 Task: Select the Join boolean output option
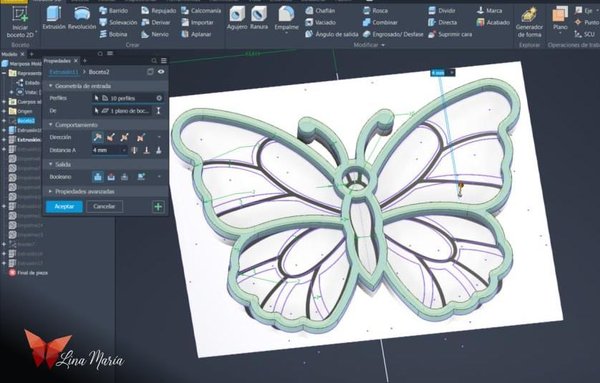pos(98,176)
